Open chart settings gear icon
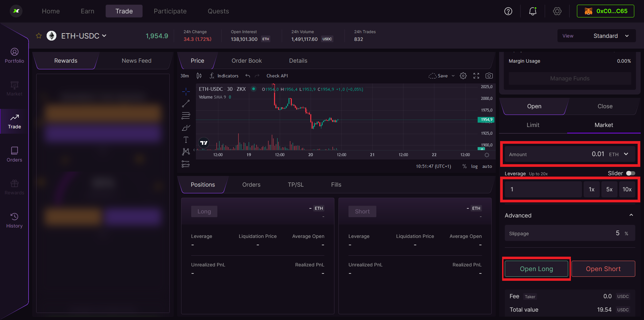 point(463,76)
